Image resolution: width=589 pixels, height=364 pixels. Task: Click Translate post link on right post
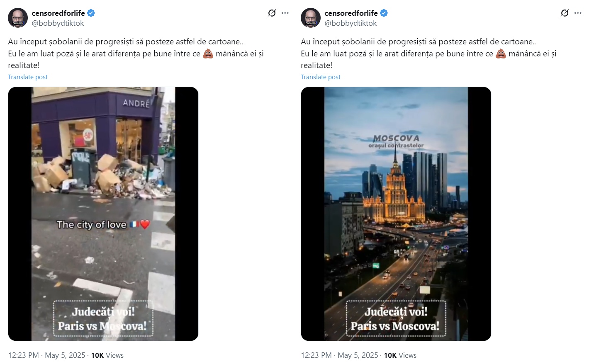pos(321,77)
